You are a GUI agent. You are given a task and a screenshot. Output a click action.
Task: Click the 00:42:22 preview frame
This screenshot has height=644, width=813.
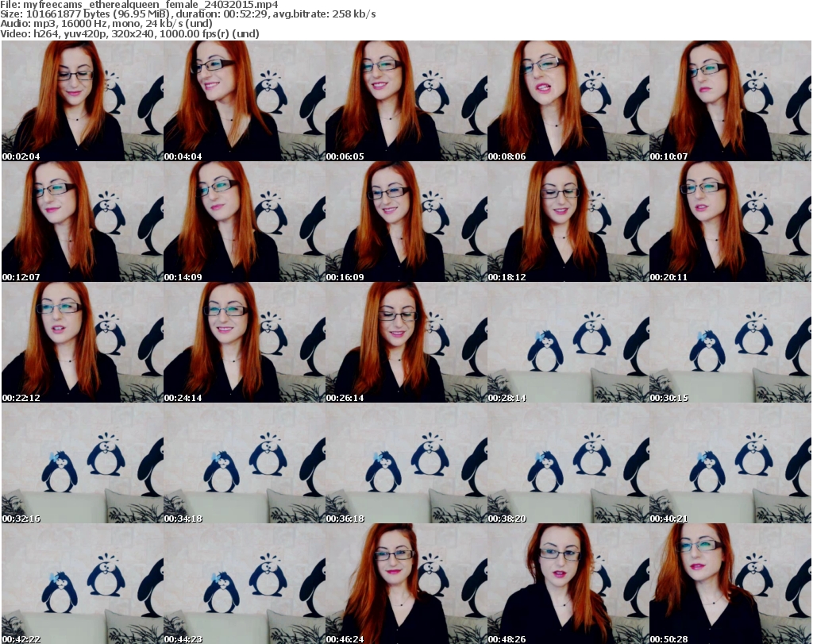point(83,584)
